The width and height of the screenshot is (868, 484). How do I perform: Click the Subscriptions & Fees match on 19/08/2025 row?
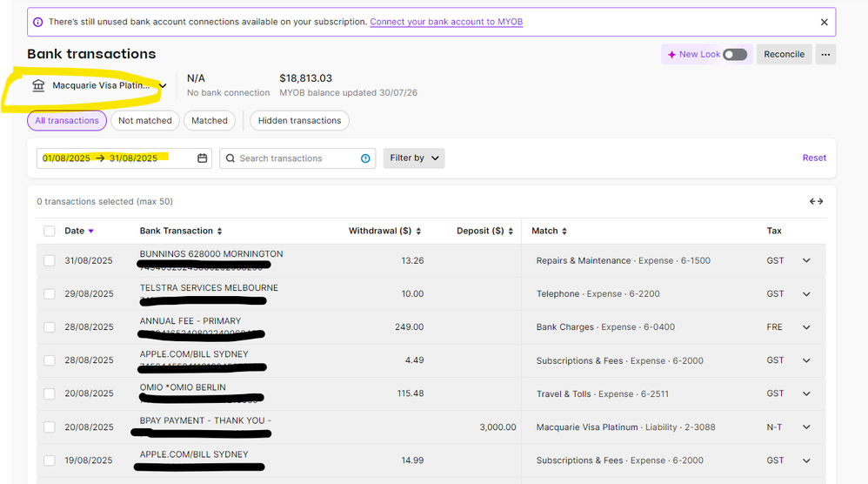[620, 460]
